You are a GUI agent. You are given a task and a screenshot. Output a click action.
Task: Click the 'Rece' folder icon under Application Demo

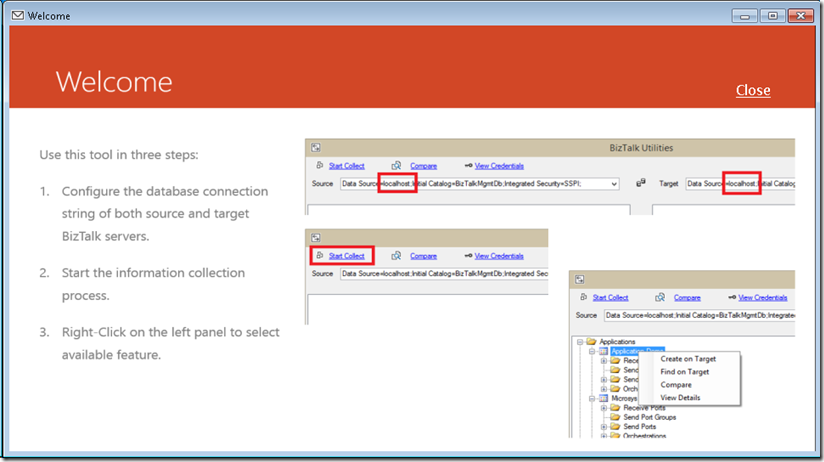tap(615, 361)
